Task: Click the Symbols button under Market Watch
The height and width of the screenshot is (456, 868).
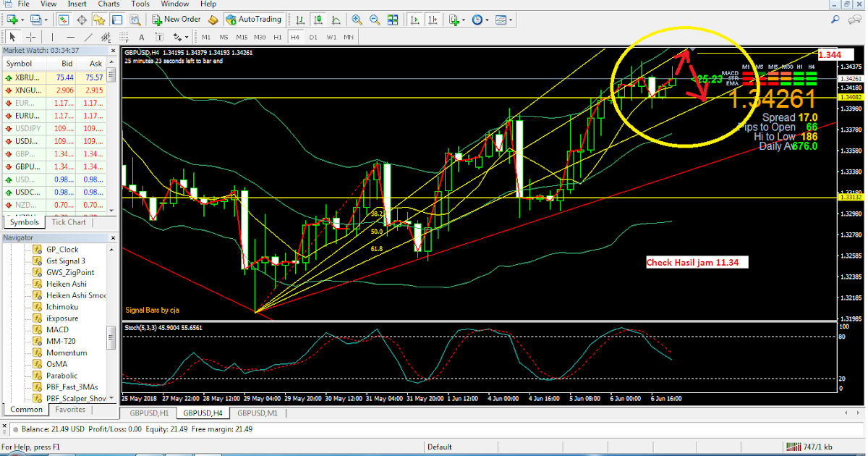Action: tap(24, 221)
